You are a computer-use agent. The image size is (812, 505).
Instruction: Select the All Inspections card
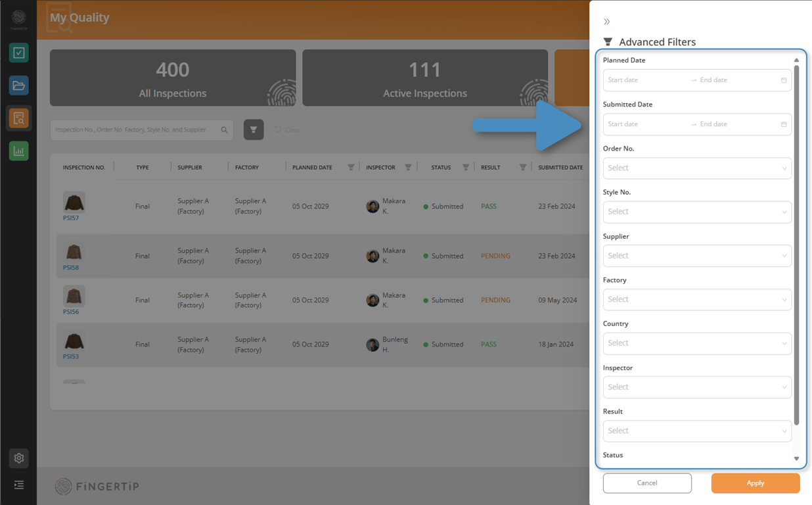(173, 78)
